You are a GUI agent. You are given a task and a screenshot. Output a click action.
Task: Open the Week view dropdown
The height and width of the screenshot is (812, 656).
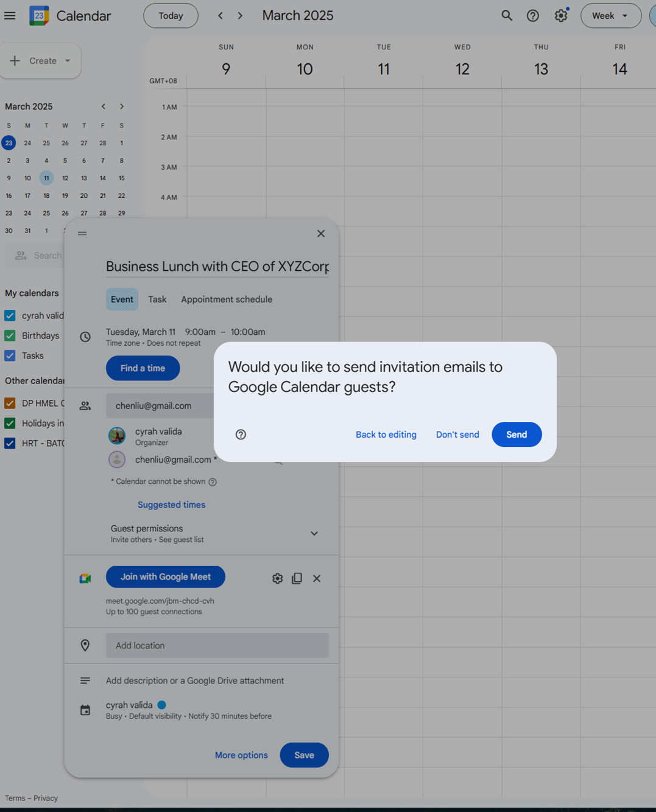[610, 16]
